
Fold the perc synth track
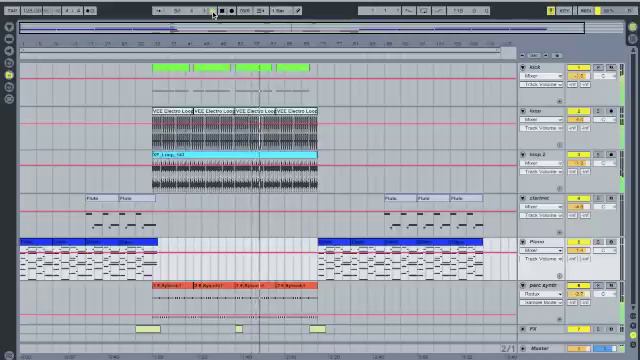523,285
